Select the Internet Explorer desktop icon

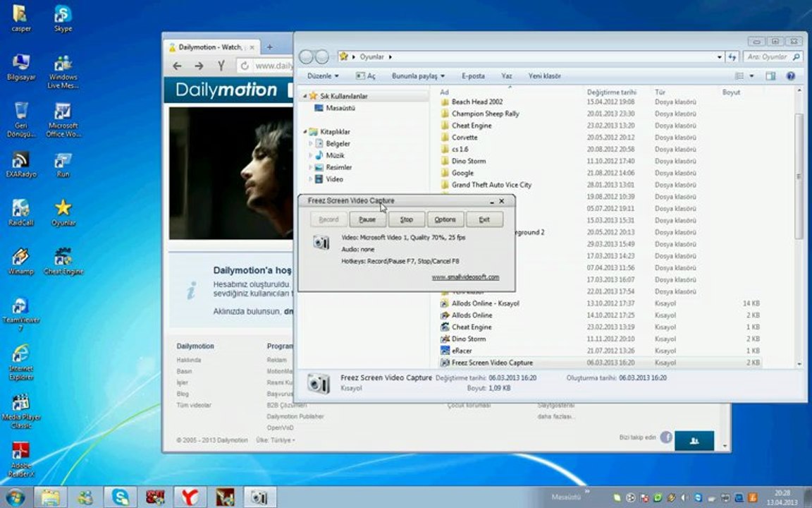[21, 362]
